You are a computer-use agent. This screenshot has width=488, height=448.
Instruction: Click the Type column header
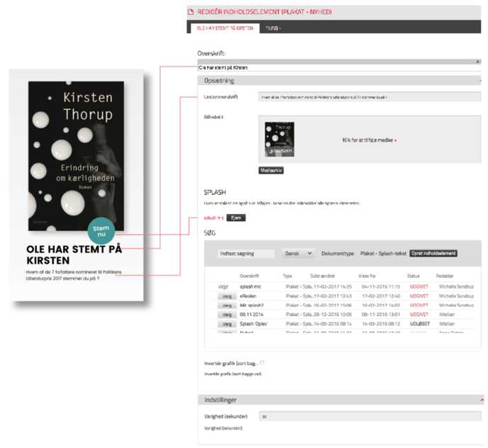[x=287, y=276]
